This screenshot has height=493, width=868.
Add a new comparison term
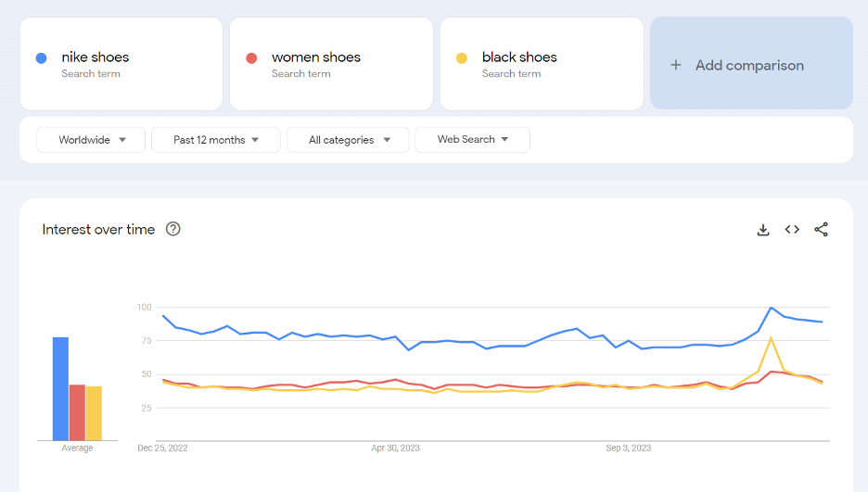751,63
